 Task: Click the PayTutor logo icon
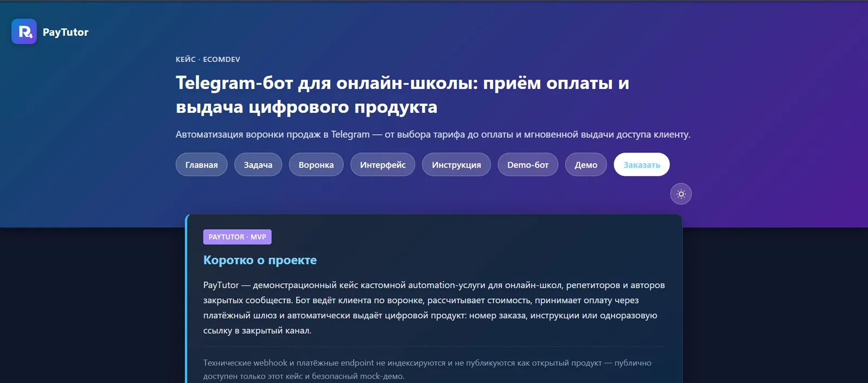(x=24, y=31)
